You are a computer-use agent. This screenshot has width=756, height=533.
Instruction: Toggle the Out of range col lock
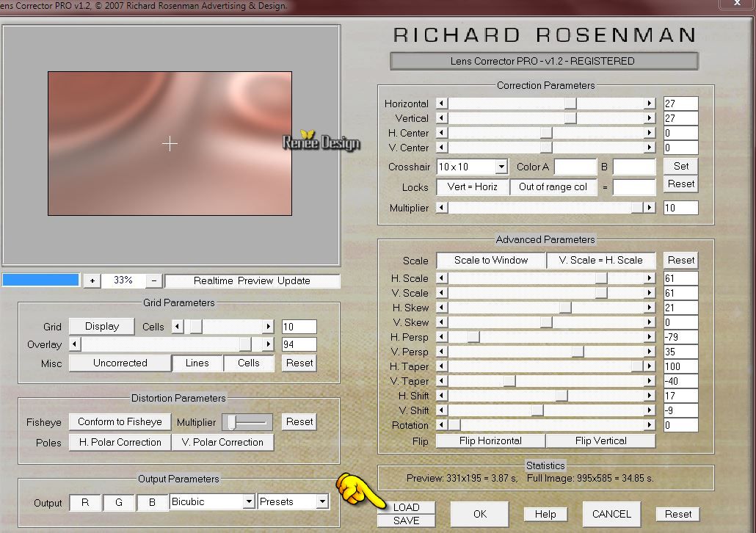[553, 186]
